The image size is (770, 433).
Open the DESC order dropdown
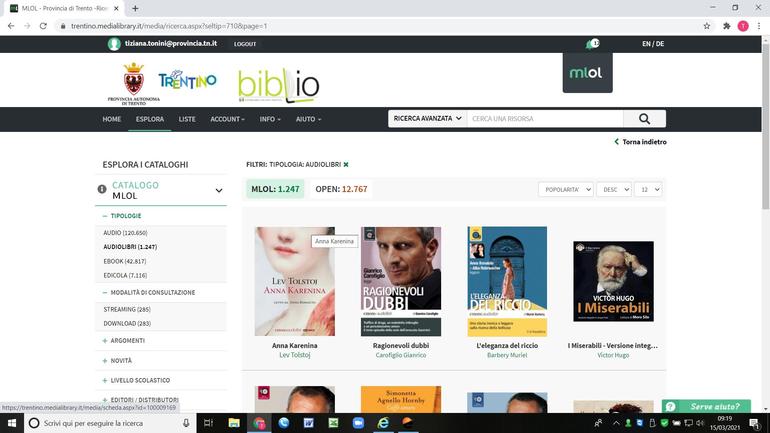[x=614, y=189]
